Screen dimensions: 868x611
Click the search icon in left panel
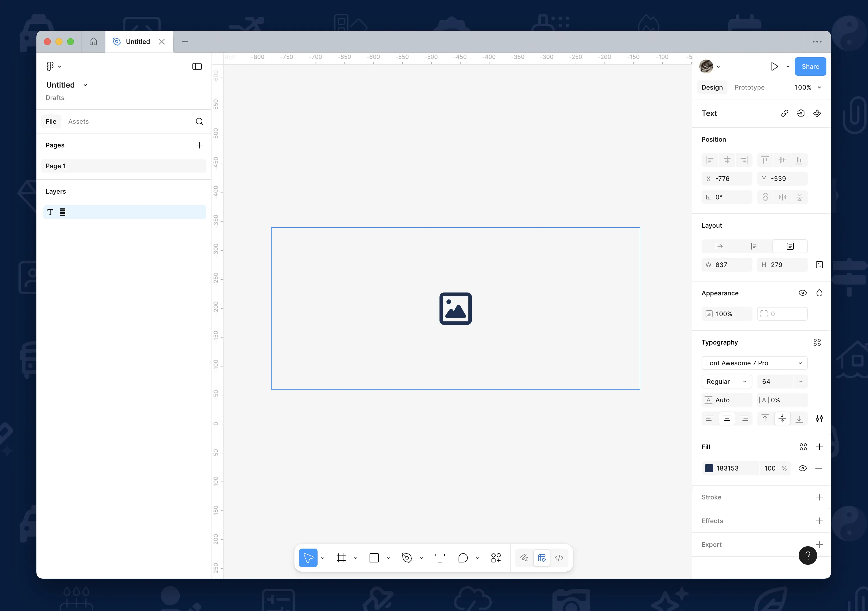[x=200, y=121]
